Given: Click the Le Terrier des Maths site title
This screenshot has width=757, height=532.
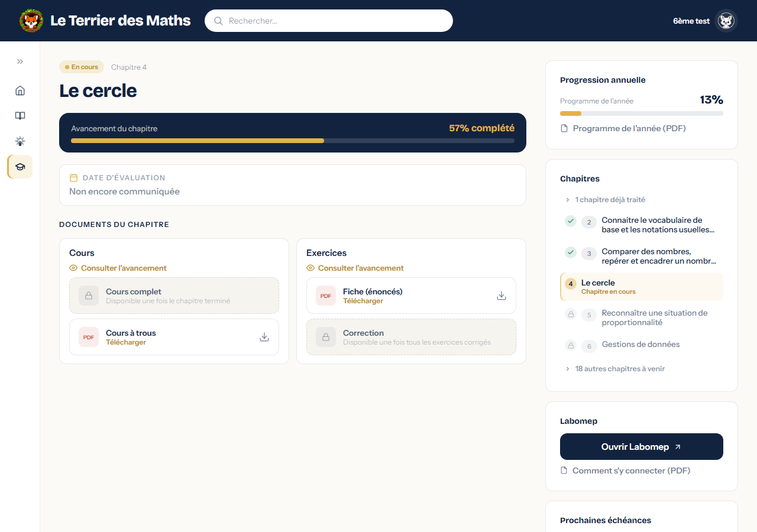Looking at the screenshot, I should [x=121, y=21].
